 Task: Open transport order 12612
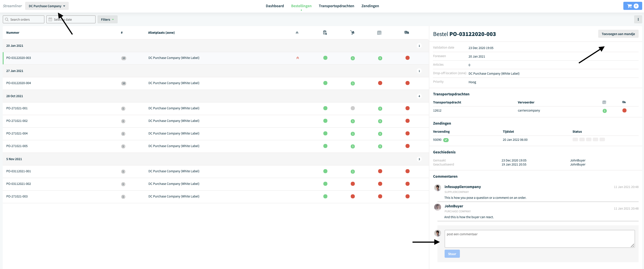(x=437, y=110)
